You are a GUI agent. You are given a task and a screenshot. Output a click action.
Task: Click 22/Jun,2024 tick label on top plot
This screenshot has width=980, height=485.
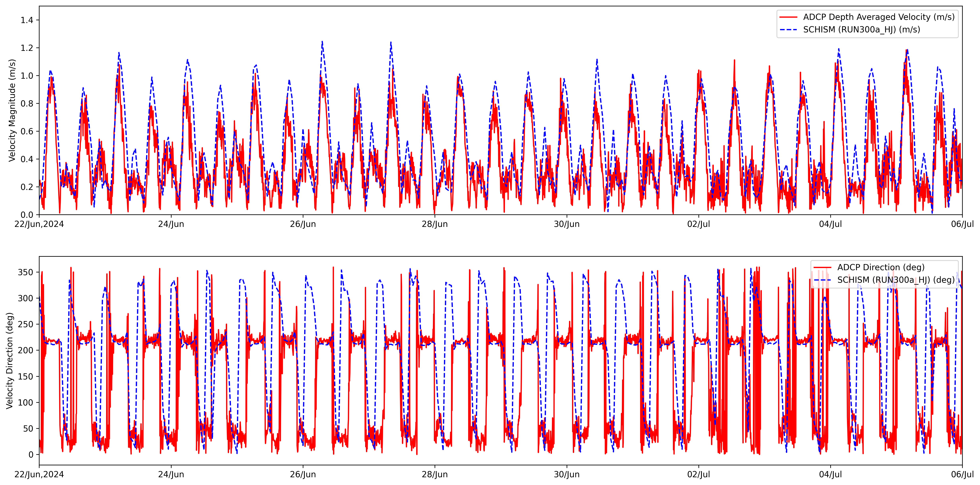point(39,224)
